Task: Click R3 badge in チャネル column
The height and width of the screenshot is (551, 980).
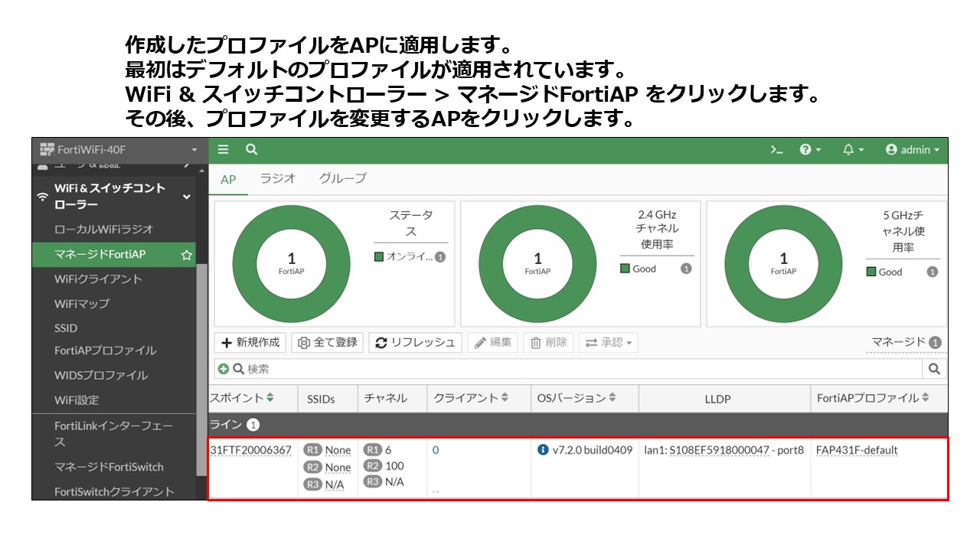Action: pos(373,481)
